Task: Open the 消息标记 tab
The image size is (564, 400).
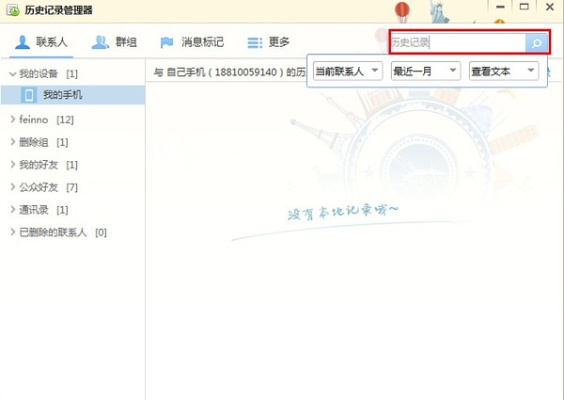Action: click(192, 42)
